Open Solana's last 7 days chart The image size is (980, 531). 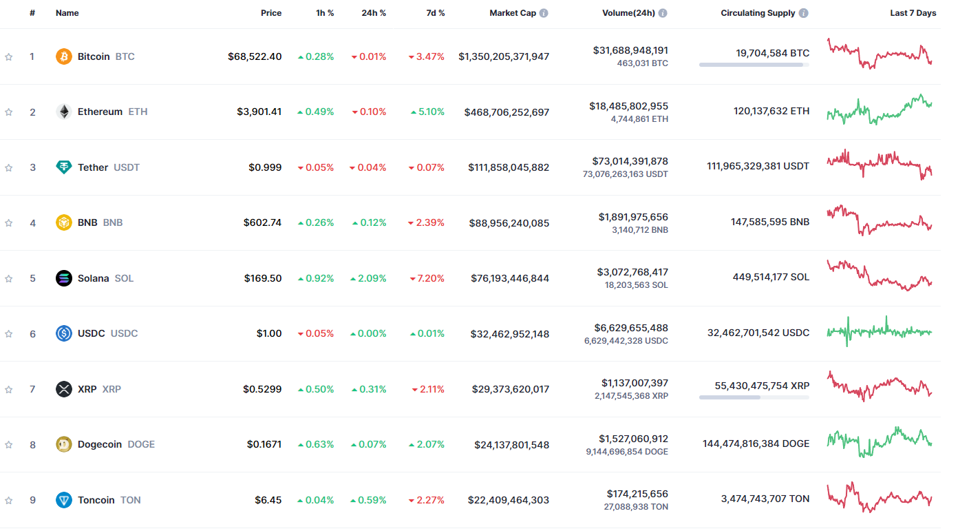[x=879, y=275]
